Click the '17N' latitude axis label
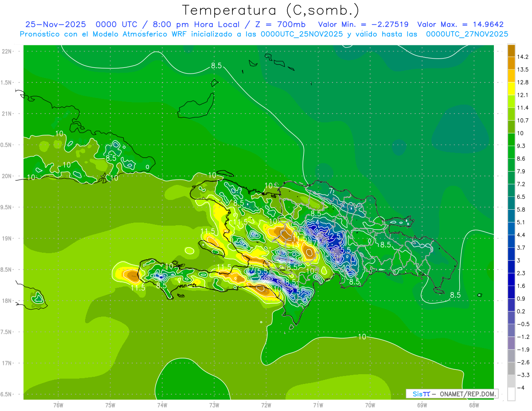Screen dimensions: 532x411 click(7, 363)
